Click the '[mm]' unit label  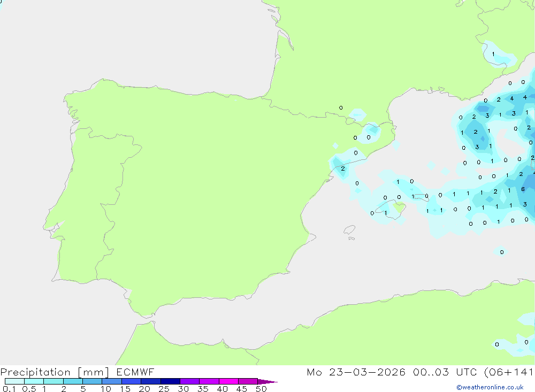point(93,372)
